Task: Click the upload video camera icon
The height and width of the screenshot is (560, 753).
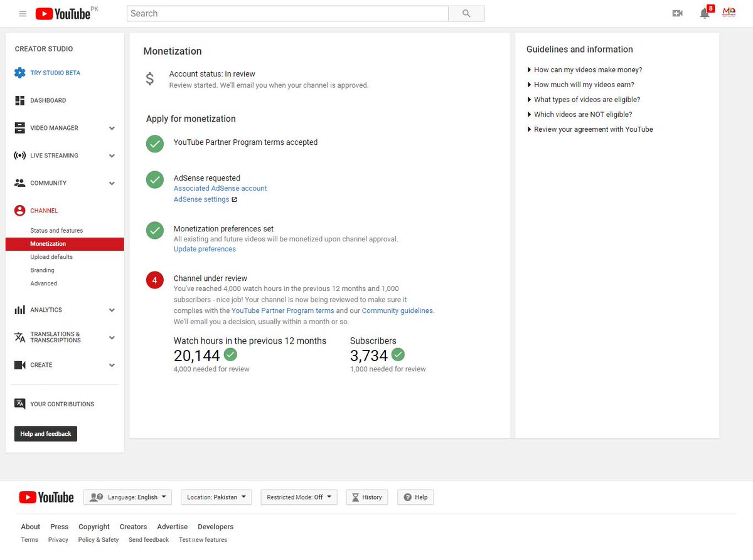Action: tap(677, 13)
